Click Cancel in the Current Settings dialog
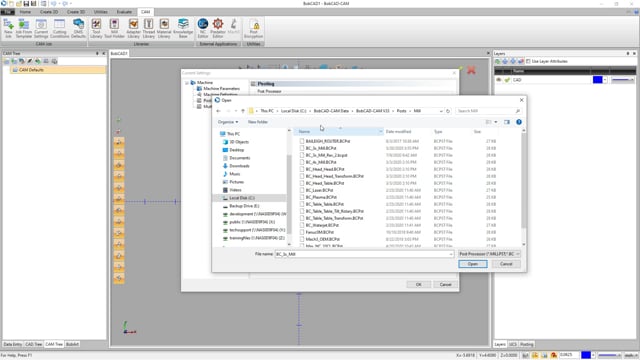640x360 pixels. (x=445, y=284)
